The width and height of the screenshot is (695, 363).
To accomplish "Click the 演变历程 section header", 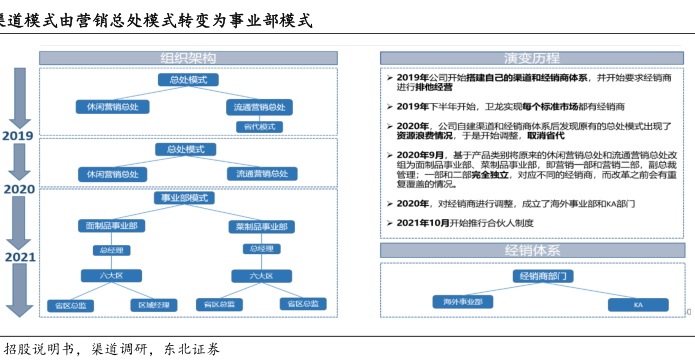I will (532, 58).
